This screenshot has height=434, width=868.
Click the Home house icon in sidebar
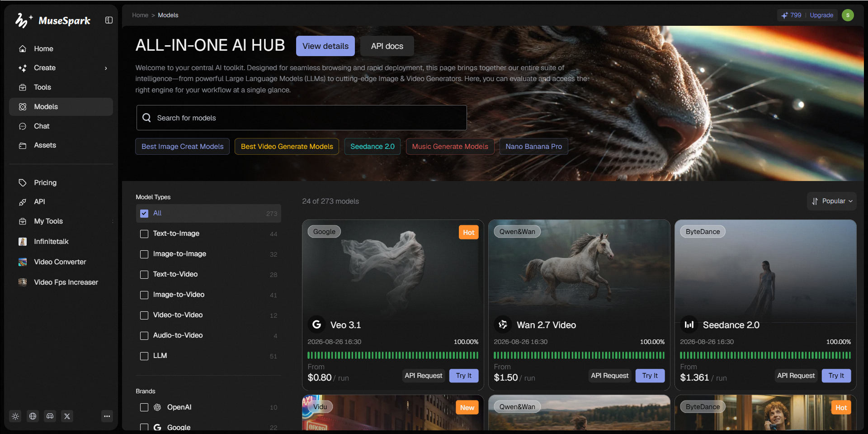pyautogui.click(x=23, y=49)
